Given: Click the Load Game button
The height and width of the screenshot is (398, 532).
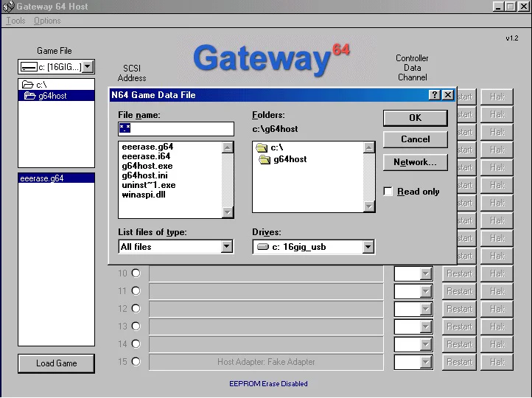Looking at the screenshot, I should pyautogui.click(x=56, y=363).
